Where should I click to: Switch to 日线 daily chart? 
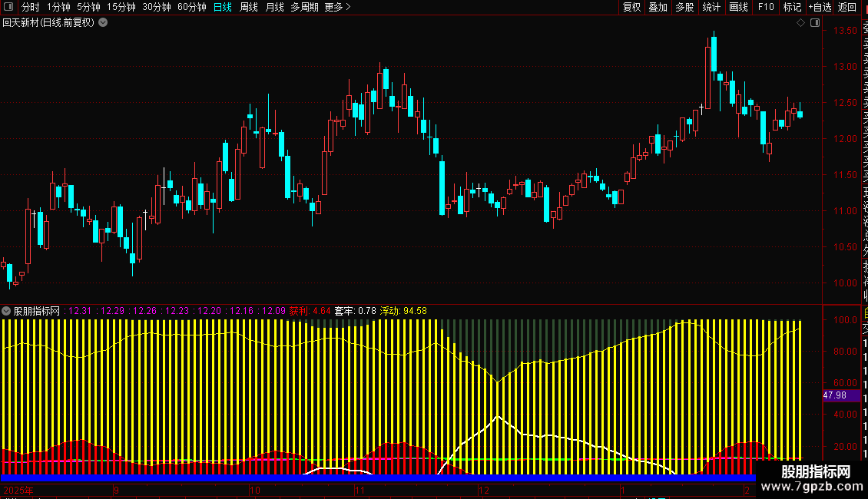(x=223, y=7)
